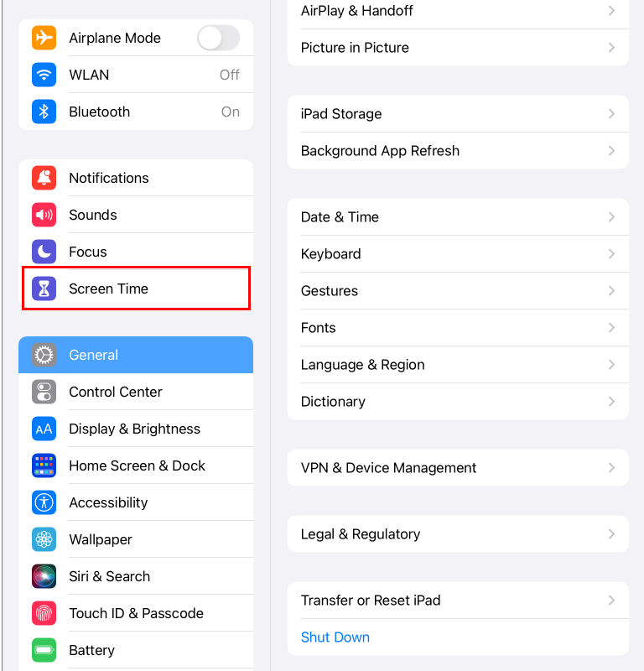Tap the Accessibility figure icon
The width and height of the screenshot is (644, 671).
coord(44,502)
